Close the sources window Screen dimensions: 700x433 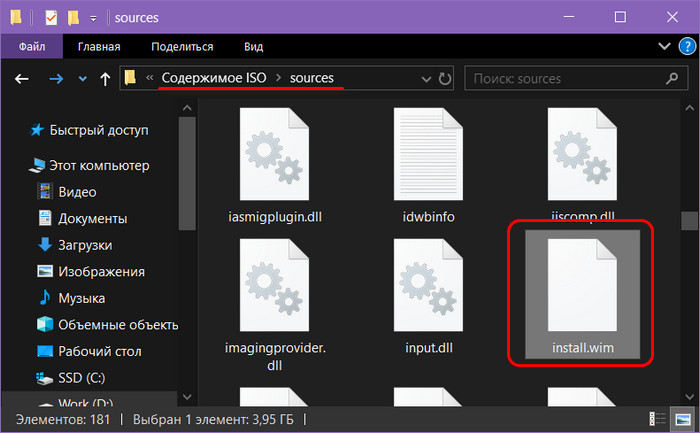(x=672, y=17)
